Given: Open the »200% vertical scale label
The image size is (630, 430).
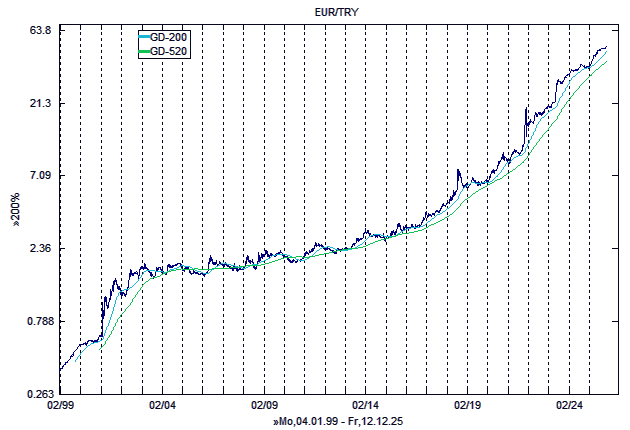Looking at the screenshot, I should [x=15, y=212].
